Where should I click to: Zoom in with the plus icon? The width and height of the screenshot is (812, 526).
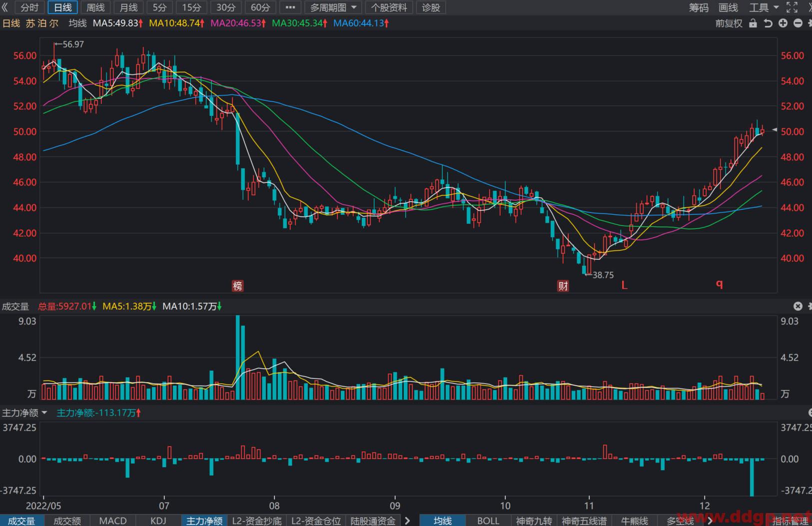tap(783, 23)
